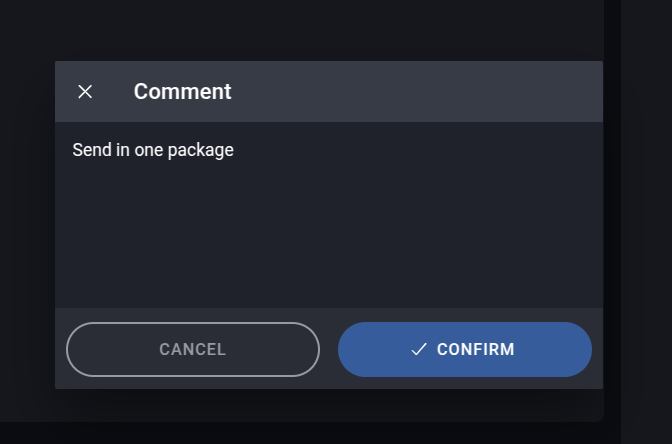Click the header space between X icon and title

coord(114,92)
